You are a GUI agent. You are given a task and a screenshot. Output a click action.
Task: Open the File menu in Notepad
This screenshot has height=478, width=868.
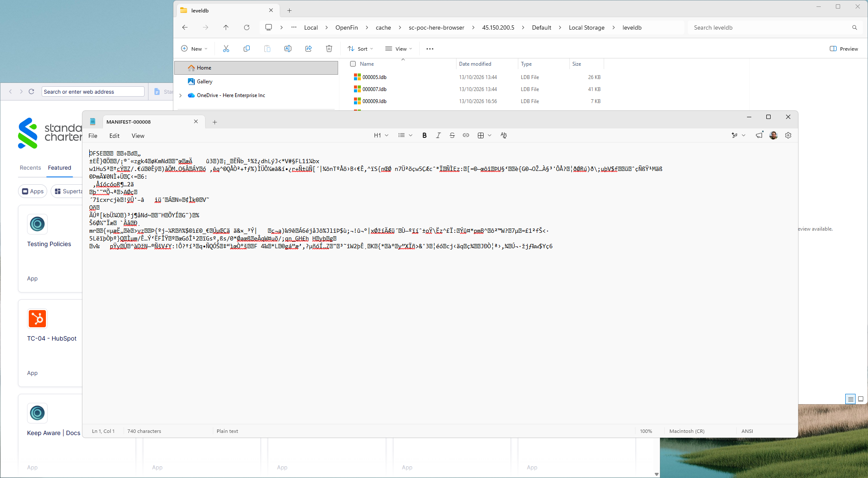[x=93, y=136]
